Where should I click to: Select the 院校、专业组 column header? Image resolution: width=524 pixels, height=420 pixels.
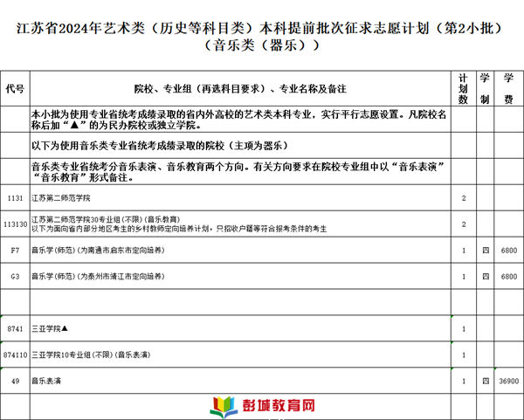tap(240, 88)
